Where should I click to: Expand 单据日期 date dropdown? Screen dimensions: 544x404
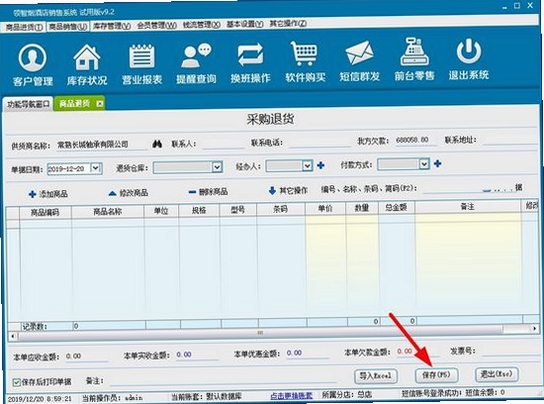(95, 168)
